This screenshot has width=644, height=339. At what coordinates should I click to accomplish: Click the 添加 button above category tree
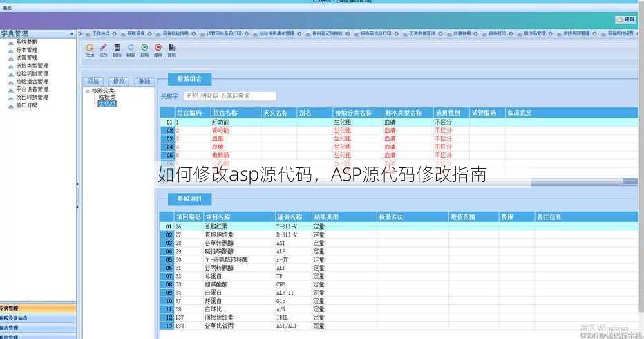(93, 81)
